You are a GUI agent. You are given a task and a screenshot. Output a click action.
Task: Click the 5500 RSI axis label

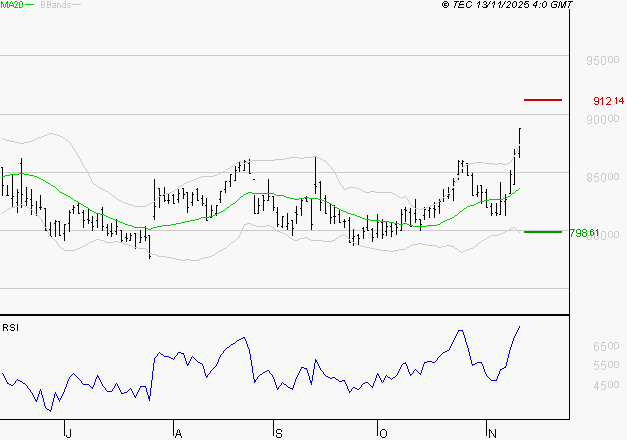click(x=606, y=365)
